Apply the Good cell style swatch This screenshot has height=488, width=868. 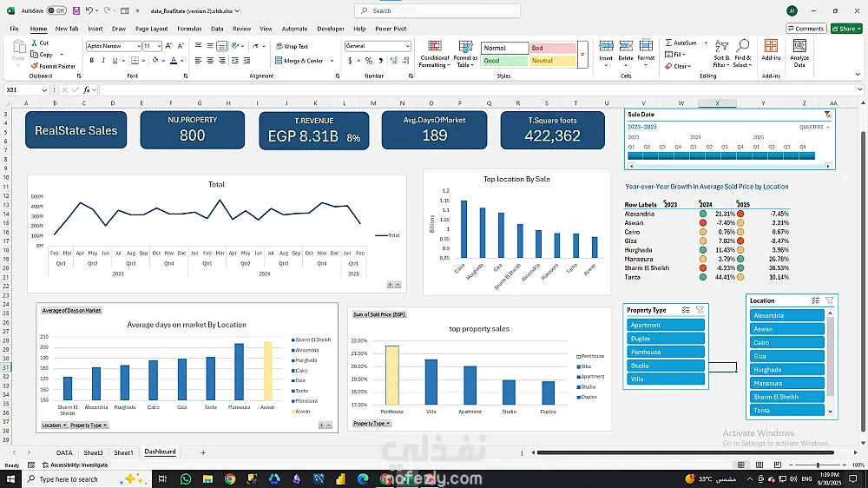click(504, 61)
